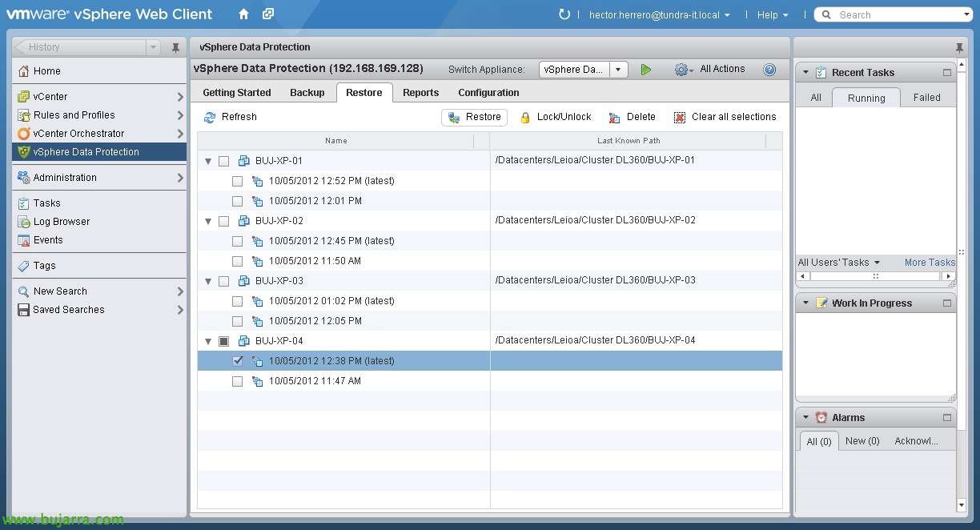The height and width of the screenshot is (530, 980).
Task: Pin the right-hand tasks panel
Action: click(x=960, y=48)
